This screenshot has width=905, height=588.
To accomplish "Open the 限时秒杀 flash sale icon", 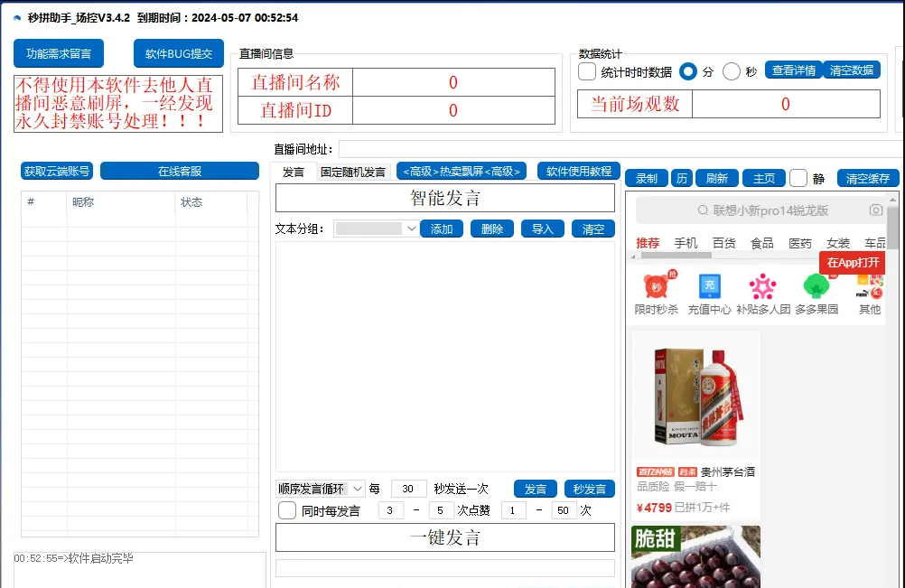I will click(656, 286).
